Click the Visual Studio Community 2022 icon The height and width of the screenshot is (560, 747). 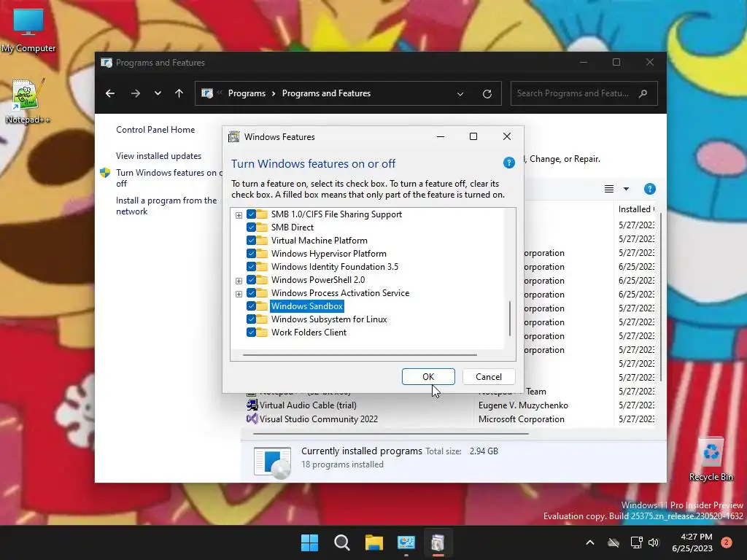252,419
